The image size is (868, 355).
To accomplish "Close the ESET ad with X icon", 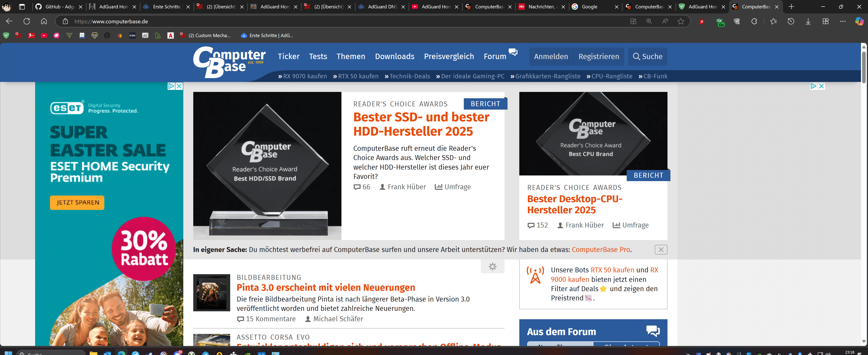I will pyautogui.click(x=179, y=86).
